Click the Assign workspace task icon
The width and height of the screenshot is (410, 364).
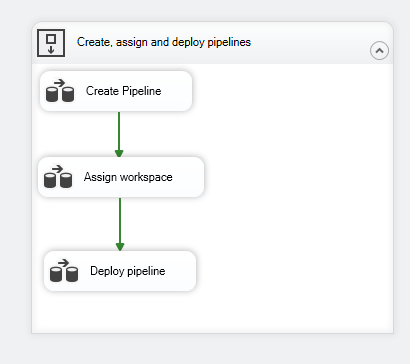58,177
